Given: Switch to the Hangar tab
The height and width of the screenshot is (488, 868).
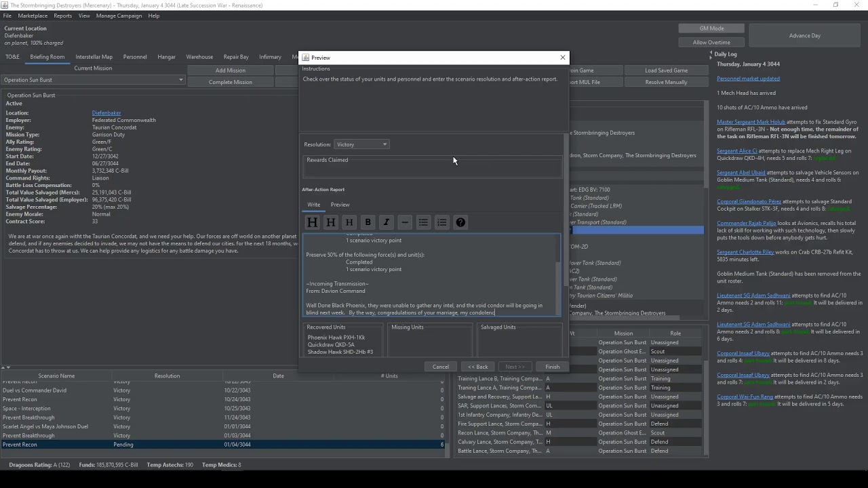Looking at the screenshot, I should [167, 57].
